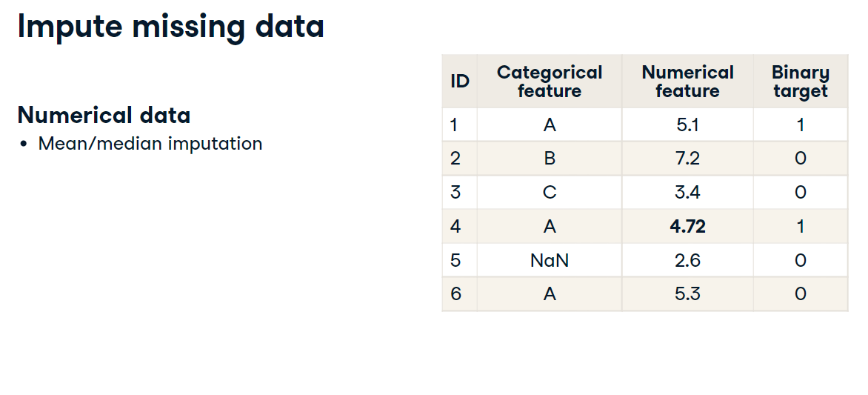
Task: Click the numerical value 5.1
Action: pyautogui.click(x=687, y=125)
